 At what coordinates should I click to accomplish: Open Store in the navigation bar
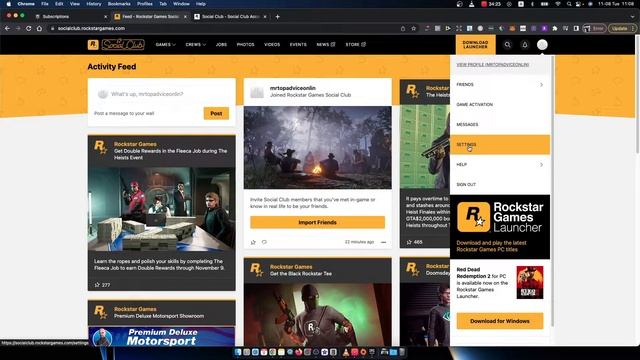[x=356, y=44]
